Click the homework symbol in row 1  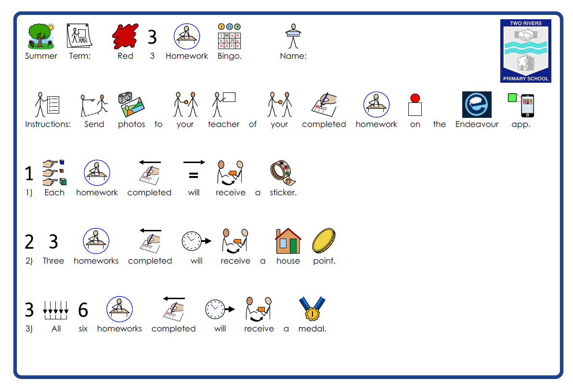click(97, 173)
